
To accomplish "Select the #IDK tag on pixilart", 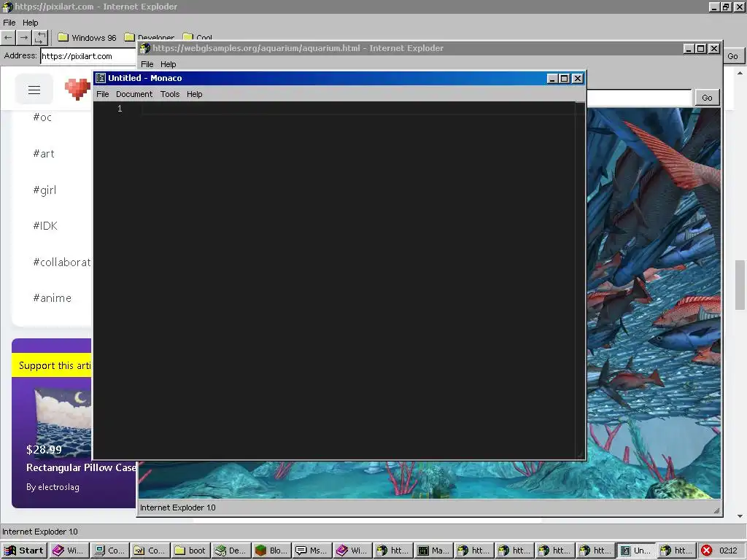I will (45, 226).
